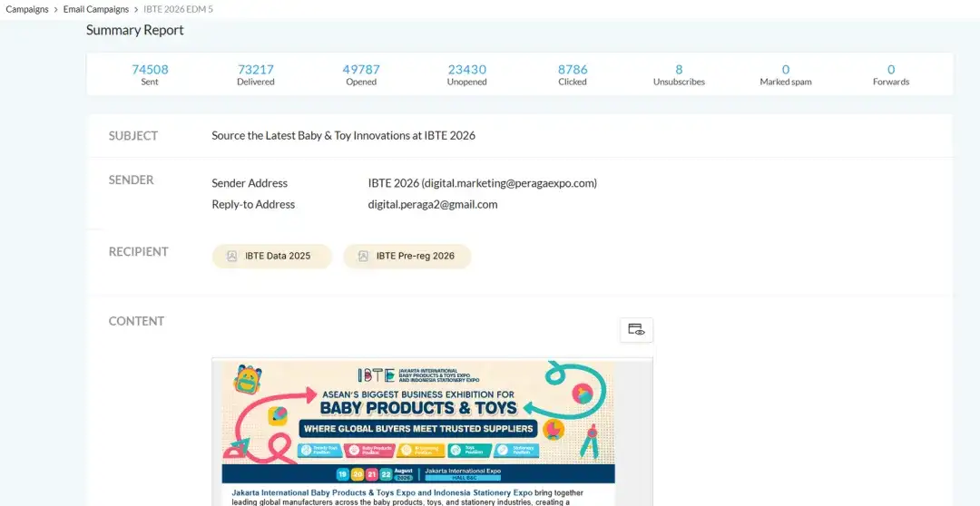Open the IBTE Data 2025 recipient list

272,256
